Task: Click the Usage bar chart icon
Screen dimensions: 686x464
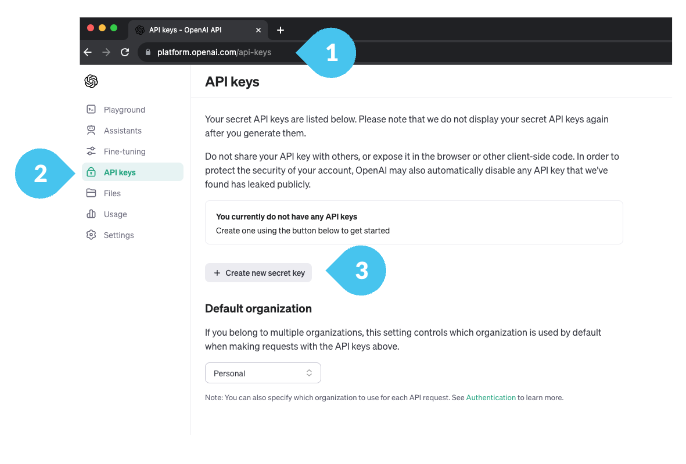Action: coord(91,214)
